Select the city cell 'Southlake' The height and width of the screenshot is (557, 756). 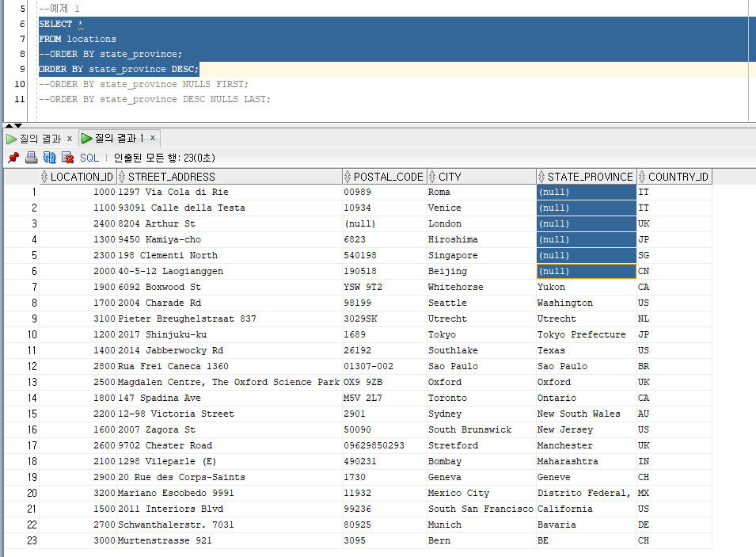pyautogui.click(x=481, y=350)
